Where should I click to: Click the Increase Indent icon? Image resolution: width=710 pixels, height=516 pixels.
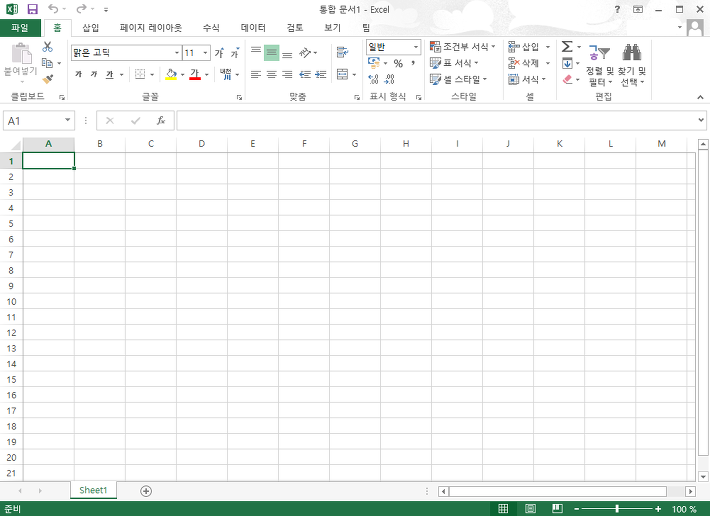[321, 74]
